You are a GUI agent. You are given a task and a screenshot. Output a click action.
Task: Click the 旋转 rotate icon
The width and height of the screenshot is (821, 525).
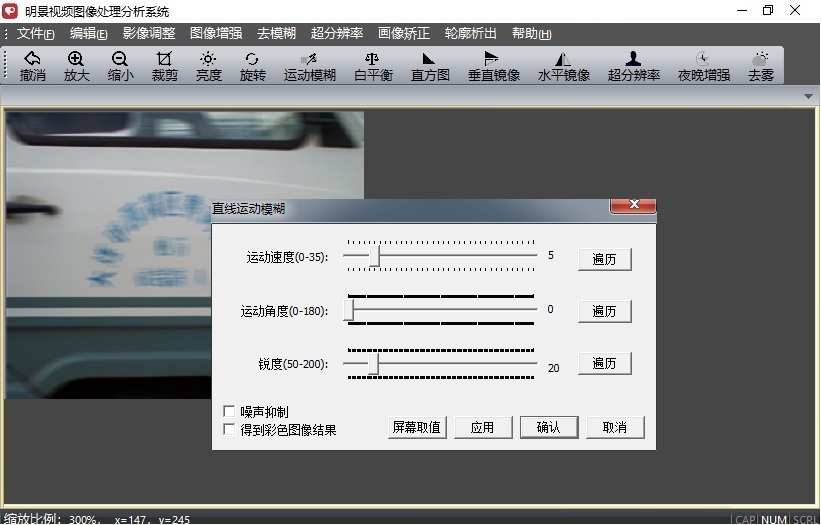(252, 66)
